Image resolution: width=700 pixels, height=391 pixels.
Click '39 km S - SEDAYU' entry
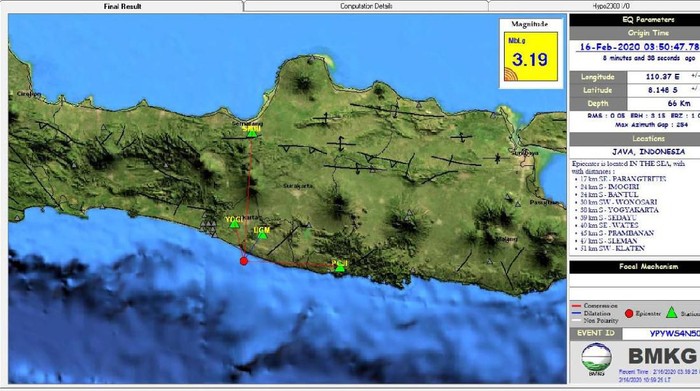608,218
